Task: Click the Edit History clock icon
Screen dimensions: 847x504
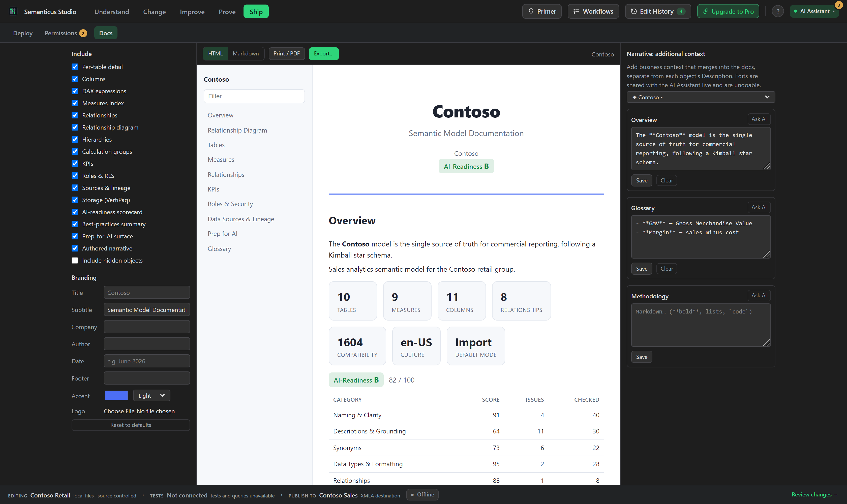Action: tap(634, 11)
